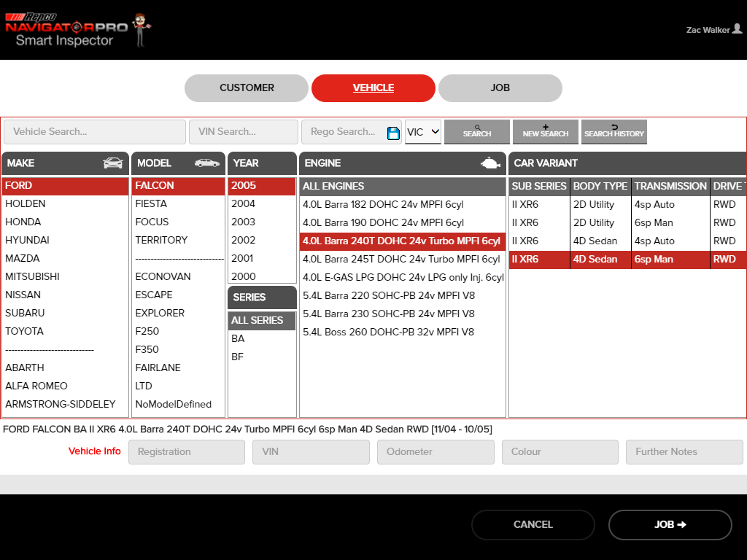
Task: Select MITSUBISHI make
Action: coord(65,276)
